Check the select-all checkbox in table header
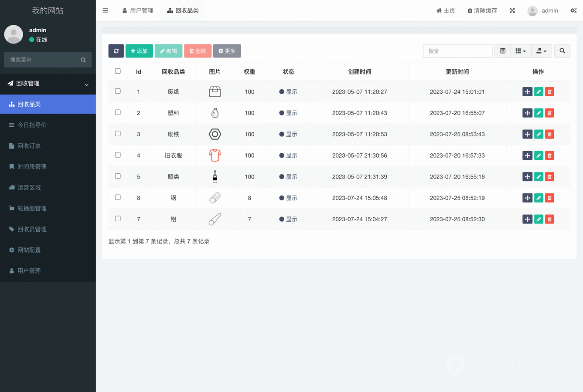 [118, 71]
